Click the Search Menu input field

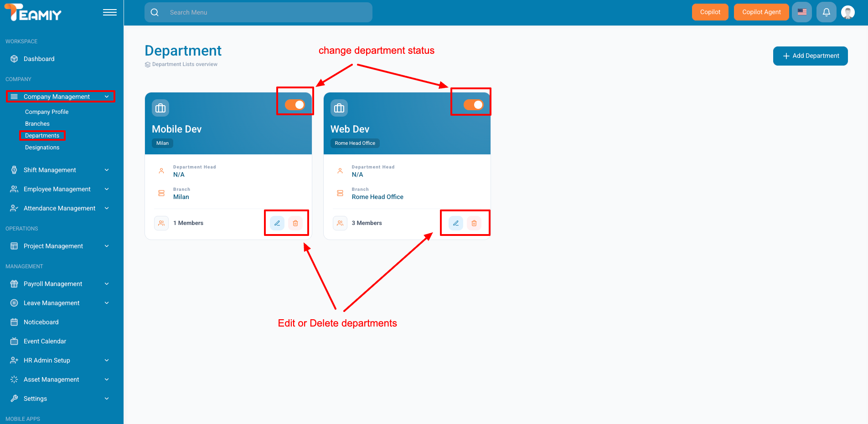(264, 12)
